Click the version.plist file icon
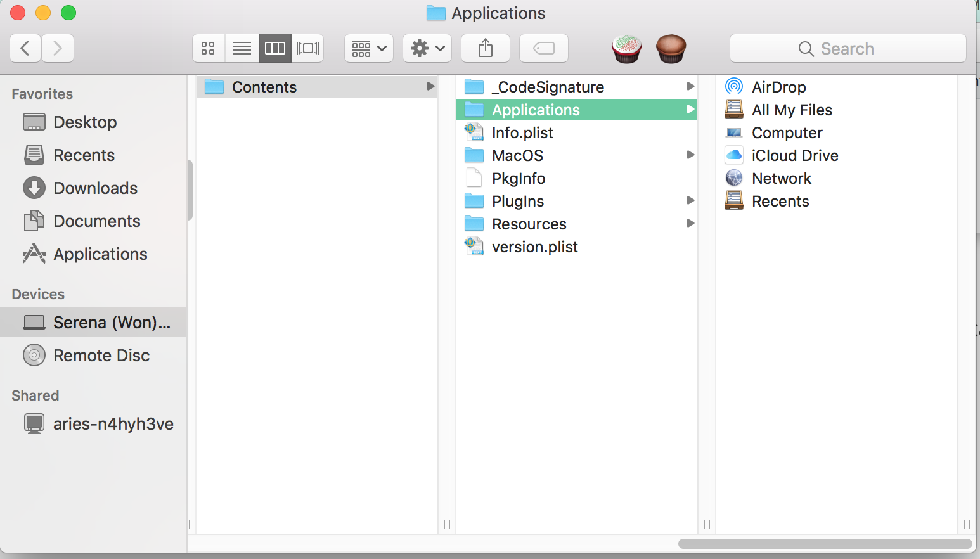Viewport: 980px width, 559px height. 474,247
